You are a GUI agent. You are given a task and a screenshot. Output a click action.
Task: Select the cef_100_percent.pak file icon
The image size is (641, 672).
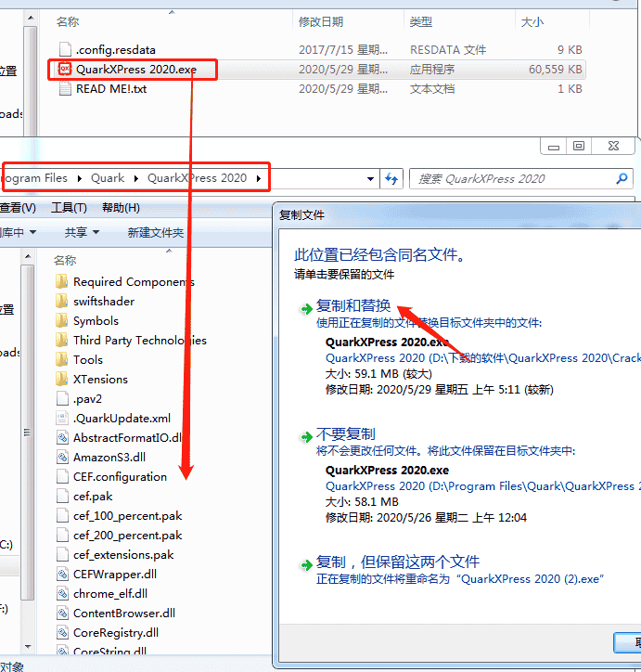62,515
